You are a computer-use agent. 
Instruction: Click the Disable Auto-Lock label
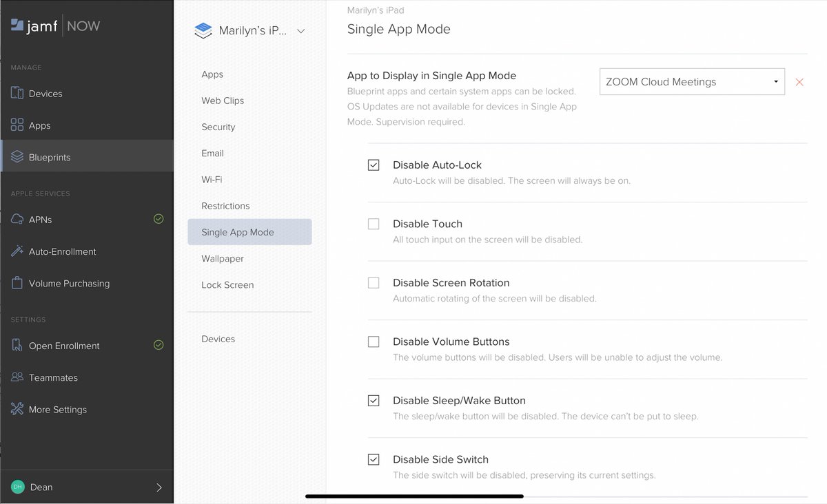437,165
